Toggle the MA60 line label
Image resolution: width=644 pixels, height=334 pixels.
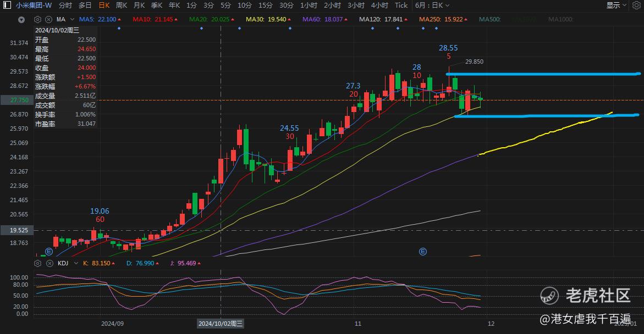point(325,19)
